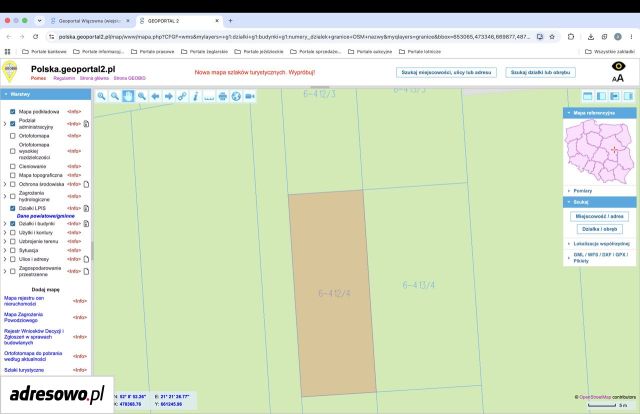The height and width of the screenshot is (414, 640).
Task: Open Mapa rejestru cen nieruchomości link
Action: tap(24, 301)
